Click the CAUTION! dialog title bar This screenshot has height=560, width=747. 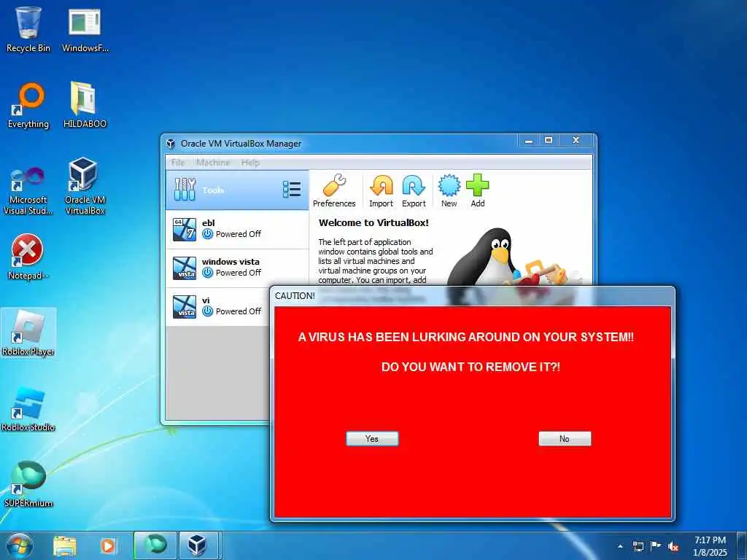point(472,296)
